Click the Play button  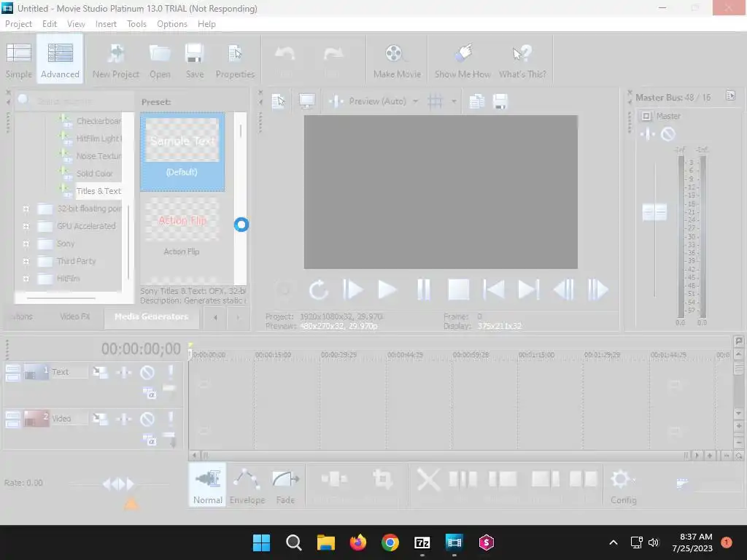coord(387,289)
